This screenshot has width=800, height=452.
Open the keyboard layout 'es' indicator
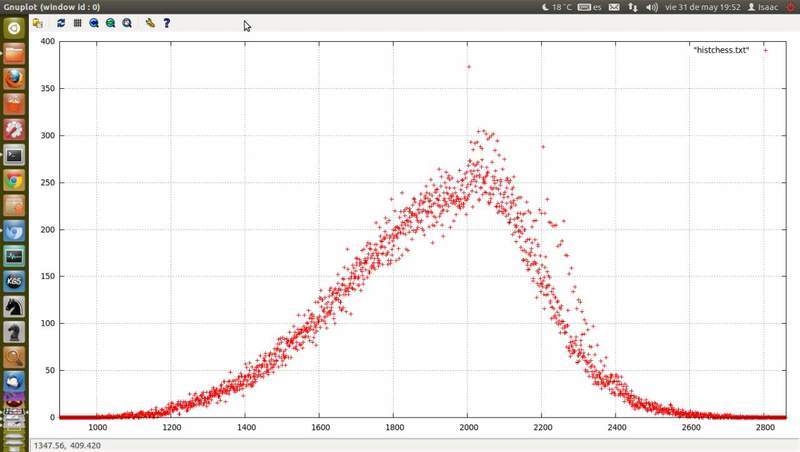coord(591,7)
